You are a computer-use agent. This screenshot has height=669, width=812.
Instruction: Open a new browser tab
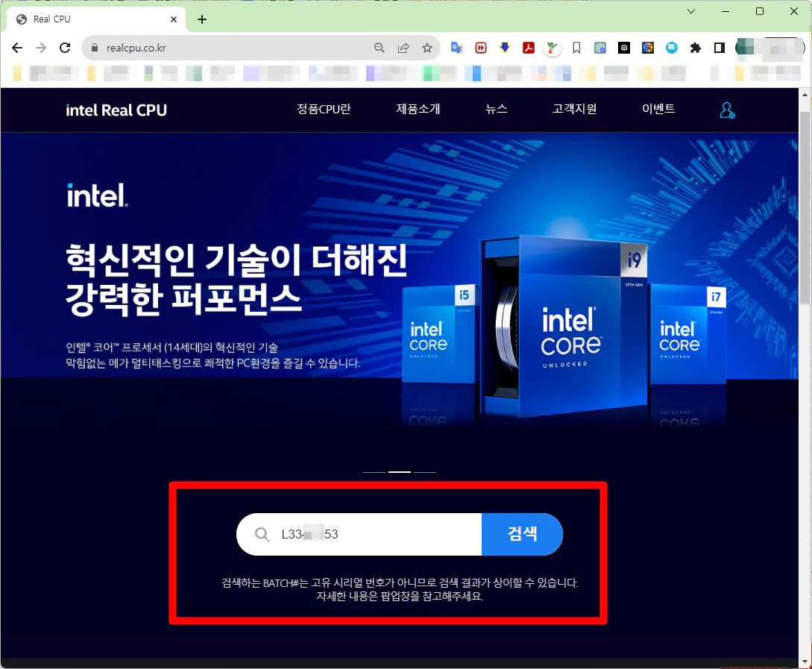[202, 19]
